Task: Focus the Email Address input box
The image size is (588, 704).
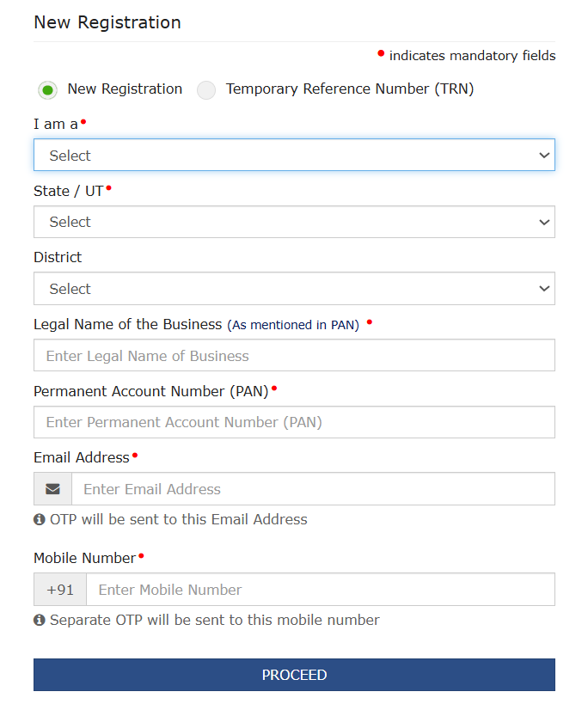Action: 313,489
